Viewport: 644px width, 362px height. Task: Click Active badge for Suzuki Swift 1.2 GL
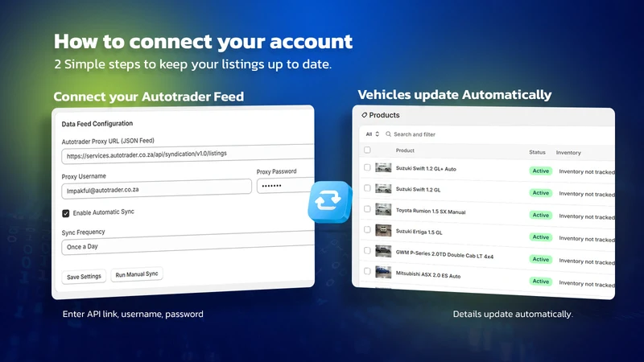pyautogui.click(x=540, y=193)
